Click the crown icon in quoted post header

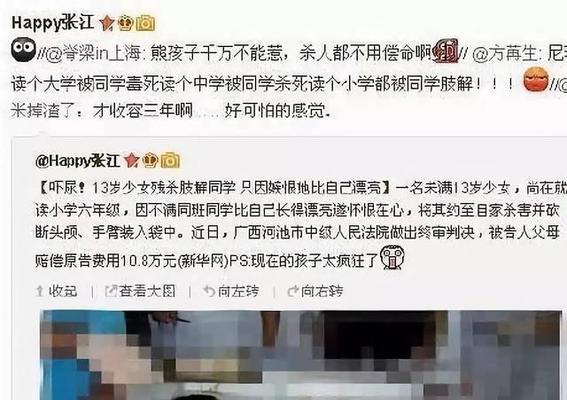click(x=150, y=160)
